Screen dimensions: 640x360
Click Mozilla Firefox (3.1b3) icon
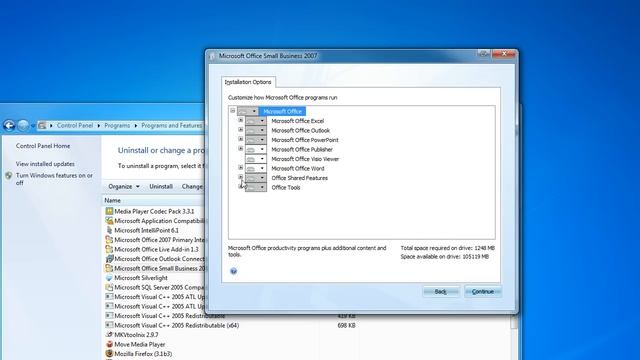pyautogui.click(x=109, y=354)
